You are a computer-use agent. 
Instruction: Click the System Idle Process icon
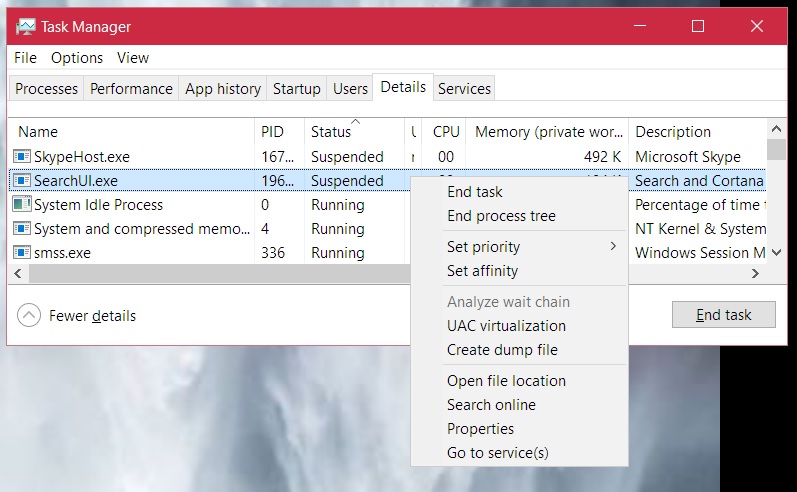(22, 204)
